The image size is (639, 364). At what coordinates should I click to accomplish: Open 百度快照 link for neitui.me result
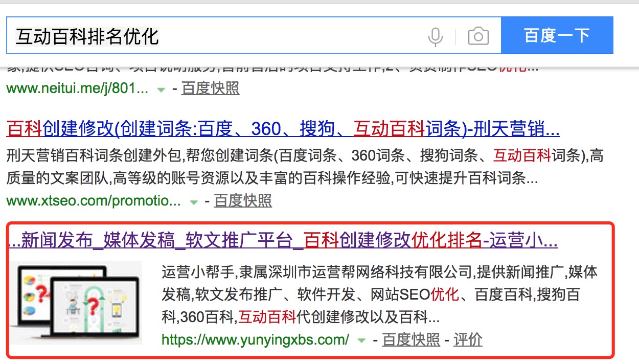[211, 88]
